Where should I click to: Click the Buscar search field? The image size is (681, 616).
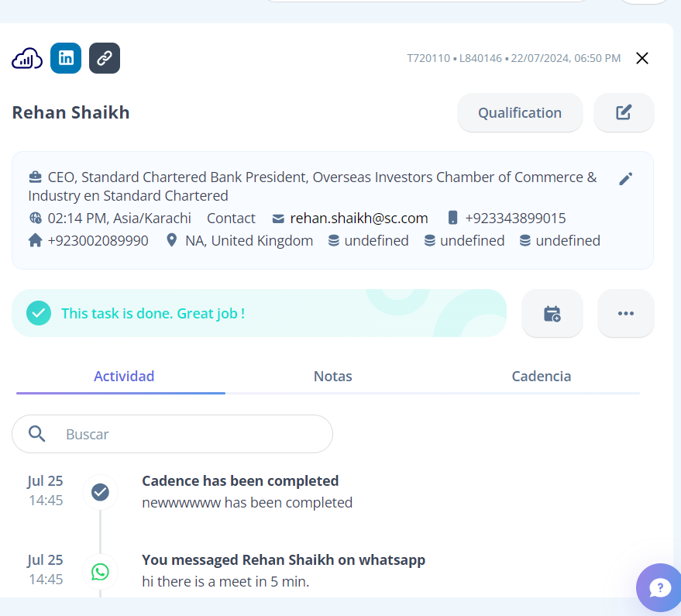click(186, 434)
